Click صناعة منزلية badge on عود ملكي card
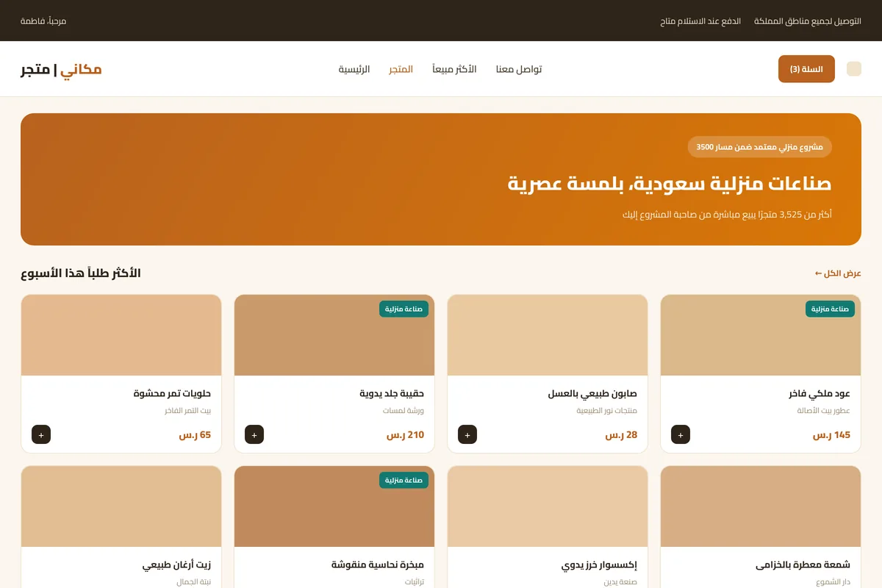 830,309
